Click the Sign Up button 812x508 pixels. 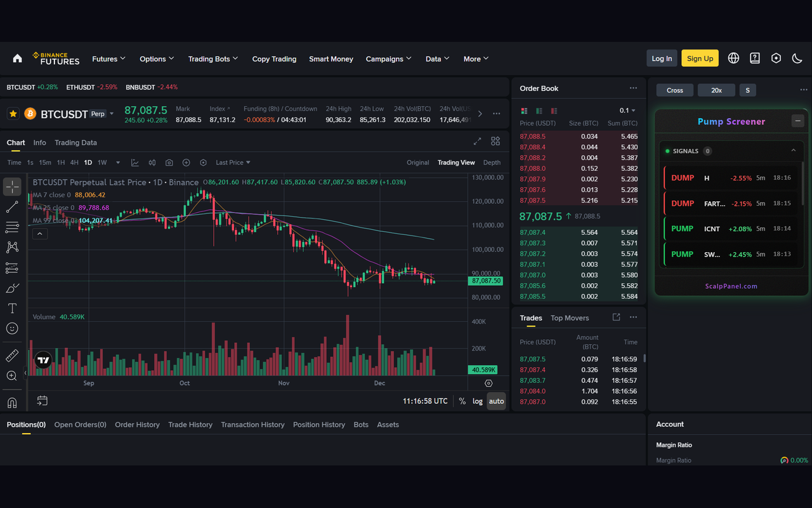(x=700, y=58)
